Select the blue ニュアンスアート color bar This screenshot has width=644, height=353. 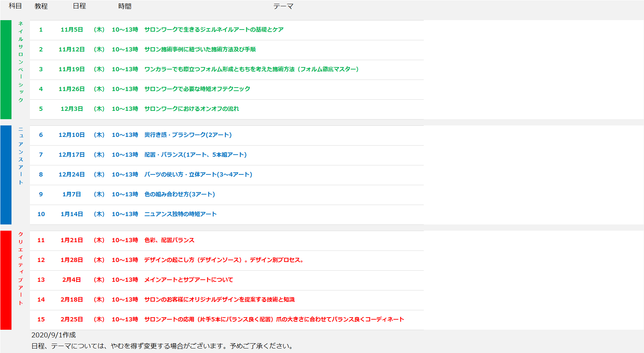6,175
